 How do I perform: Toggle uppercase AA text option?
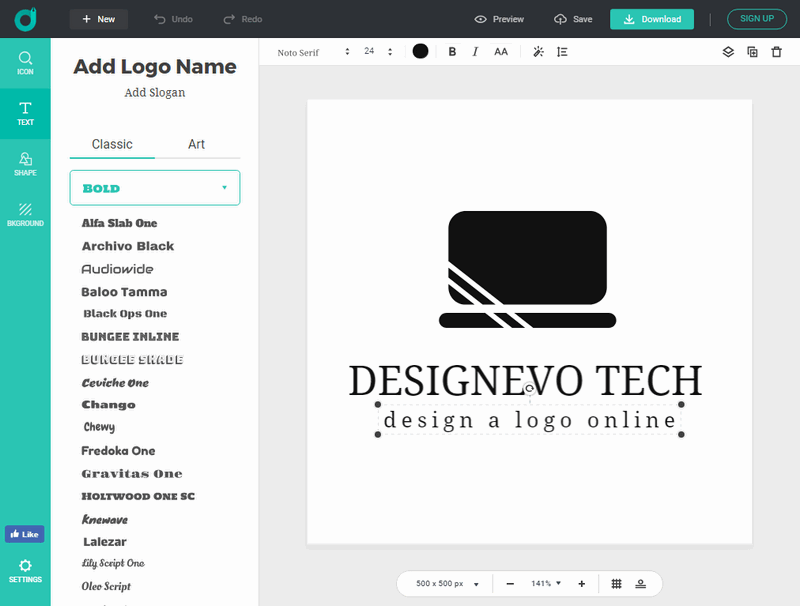[501, 51]
